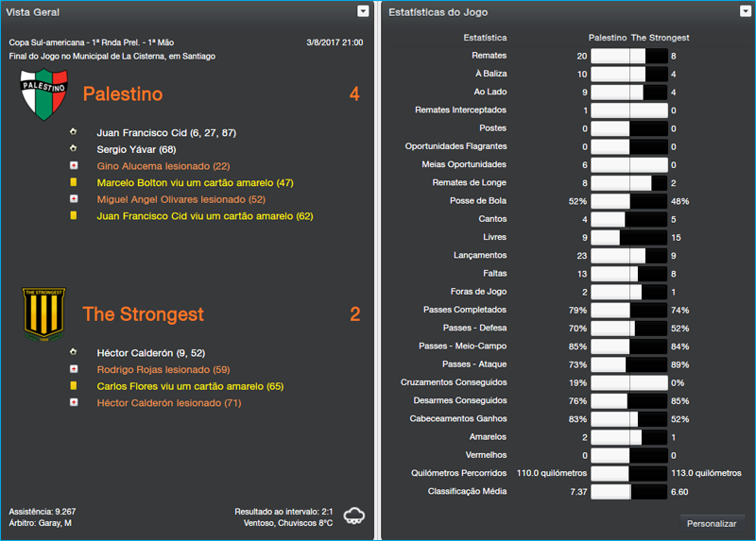
Task: Click yellow card icon beside Carlos Flores
Action: pos(73,386)
